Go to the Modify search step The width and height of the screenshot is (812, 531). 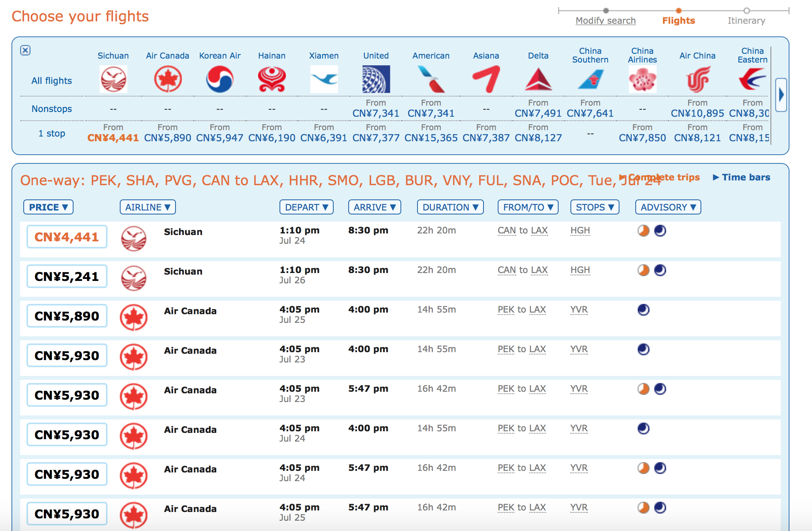(x=605, y=21)
